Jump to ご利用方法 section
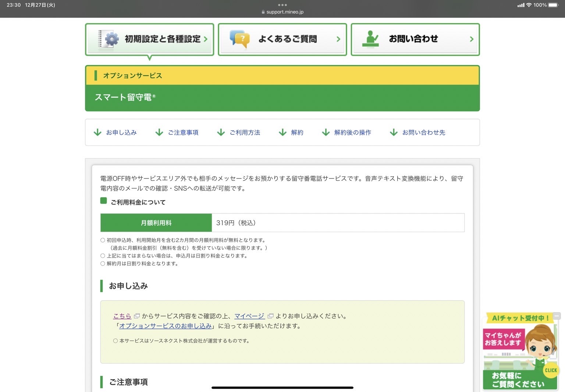The height and width of the screenshot is (392, 565). click(245, 133)
